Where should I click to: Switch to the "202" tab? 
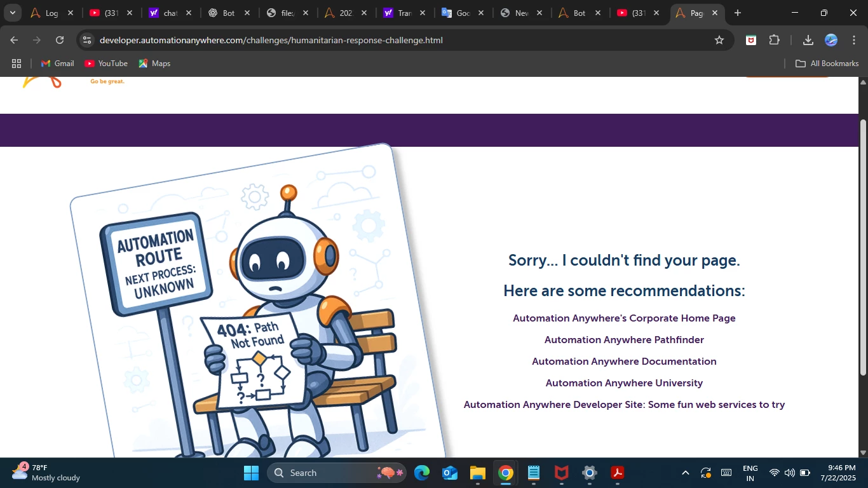click(x=344, y=13)
